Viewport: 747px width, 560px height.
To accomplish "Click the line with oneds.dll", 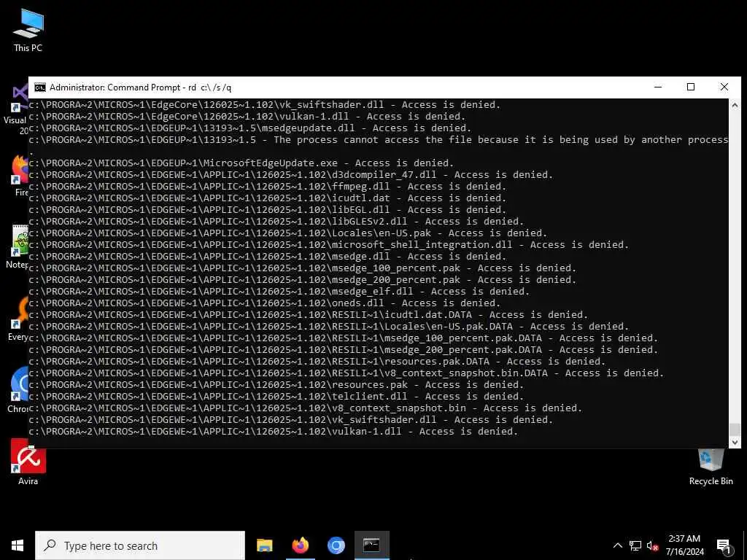I will point(264,303).
